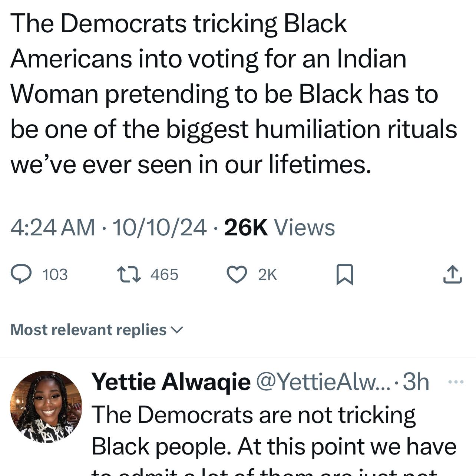Click the reply speech bubble icon
This screenshot has width=476, height=476.
coord(22,274)
